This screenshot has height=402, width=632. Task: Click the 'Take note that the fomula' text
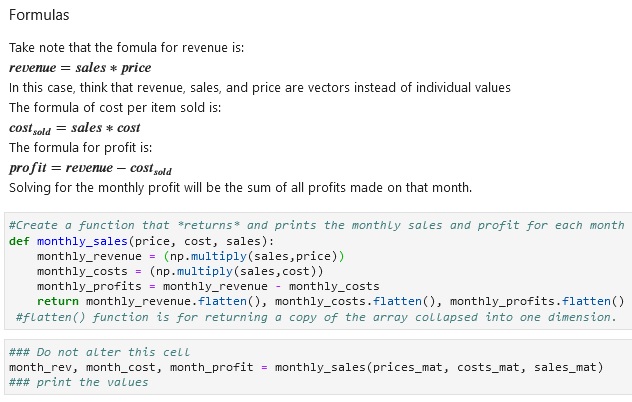127,48
